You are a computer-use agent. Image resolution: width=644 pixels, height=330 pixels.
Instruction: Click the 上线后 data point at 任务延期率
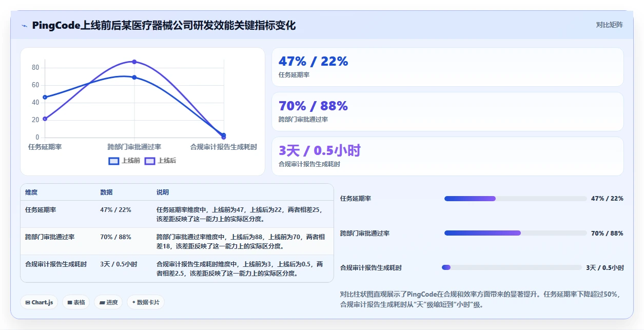click(x=45, y=119)
